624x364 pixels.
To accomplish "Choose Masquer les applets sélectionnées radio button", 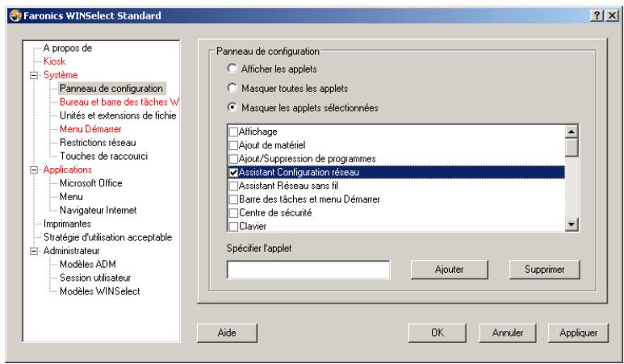I will point(232,107).
